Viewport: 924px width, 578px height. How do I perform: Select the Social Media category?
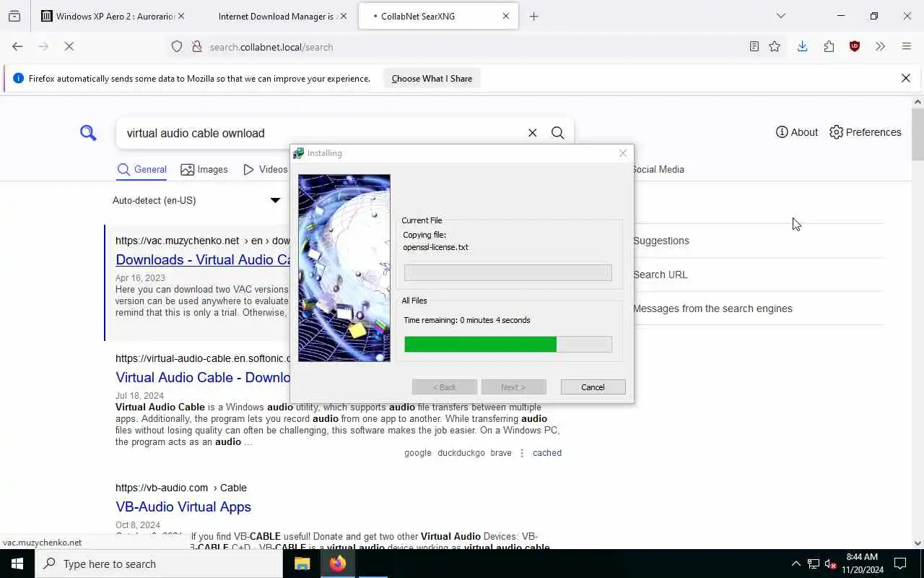coord(658,170)
